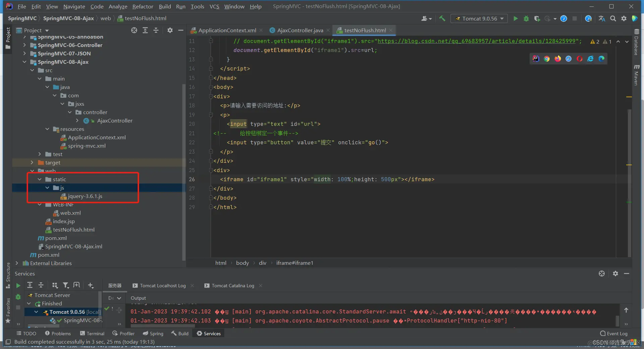Open Project panel settings gear

pos(170,30)
